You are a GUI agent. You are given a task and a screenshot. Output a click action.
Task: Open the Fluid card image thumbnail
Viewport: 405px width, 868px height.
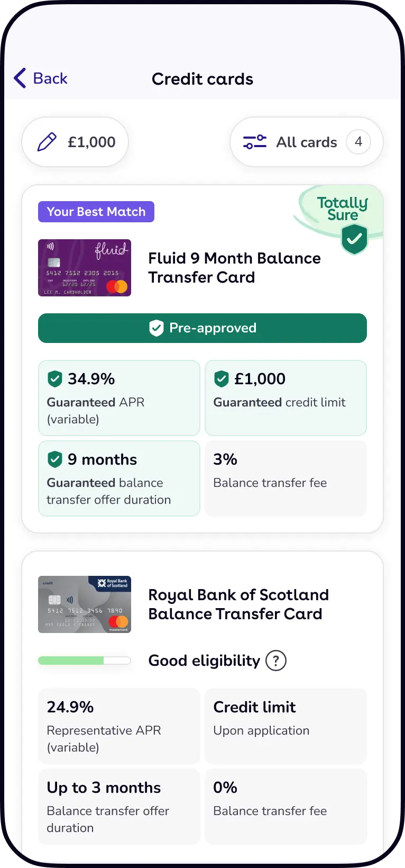pyautogui.click(x=85, y=268)
